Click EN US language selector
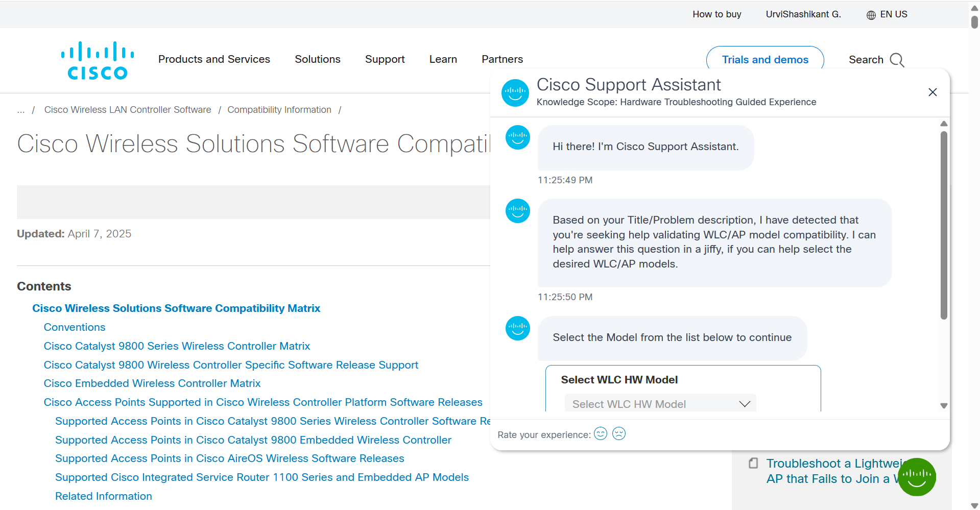 (894, 14)
